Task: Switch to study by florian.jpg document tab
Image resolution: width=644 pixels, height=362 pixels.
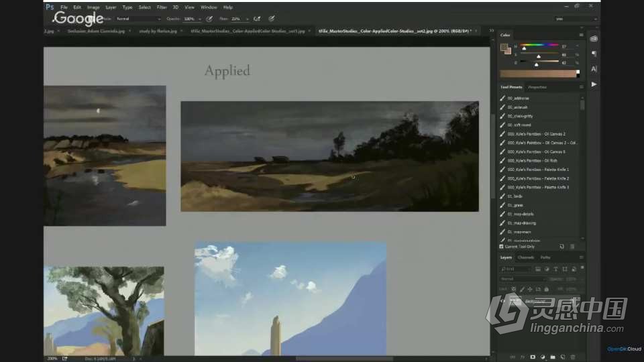Action: 158,32
